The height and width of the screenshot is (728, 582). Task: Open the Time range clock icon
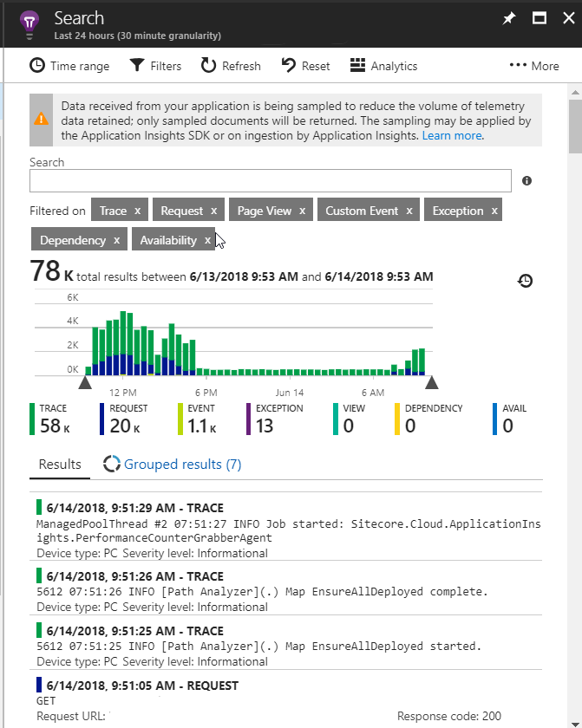click(37, 66)
